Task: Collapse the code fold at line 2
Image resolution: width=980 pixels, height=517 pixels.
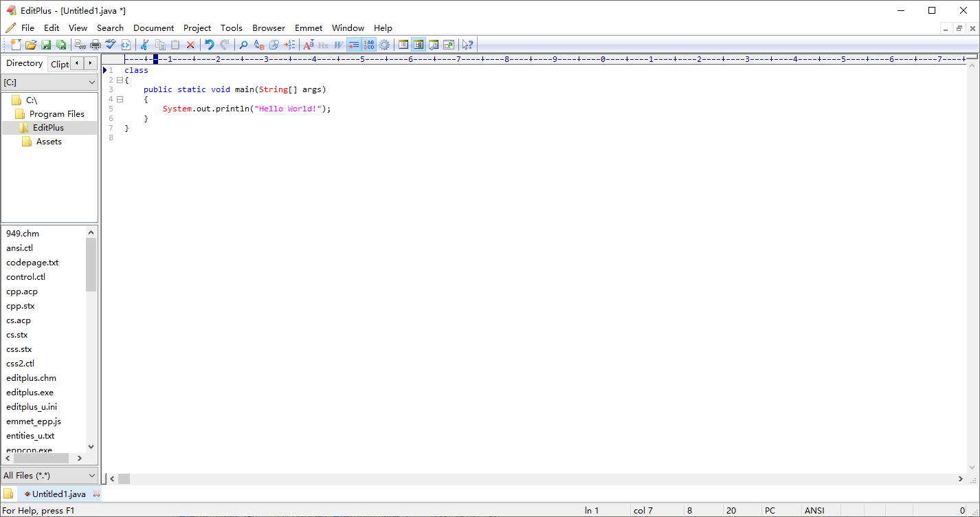Action: coord(120,80)
